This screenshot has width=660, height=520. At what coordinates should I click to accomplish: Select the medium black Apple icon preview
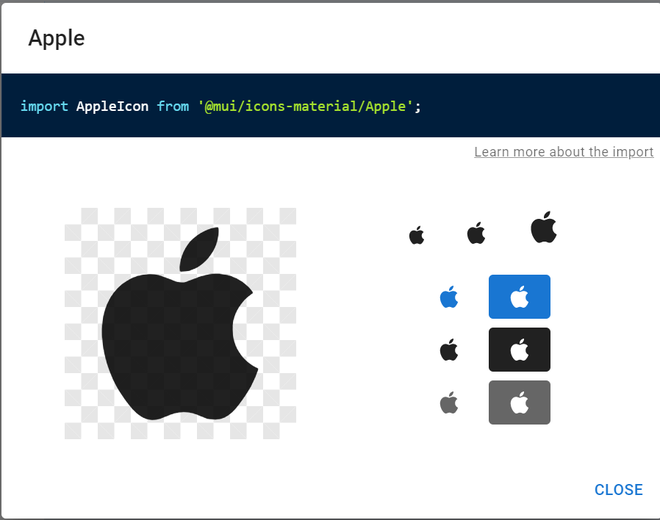pos(476,233)
